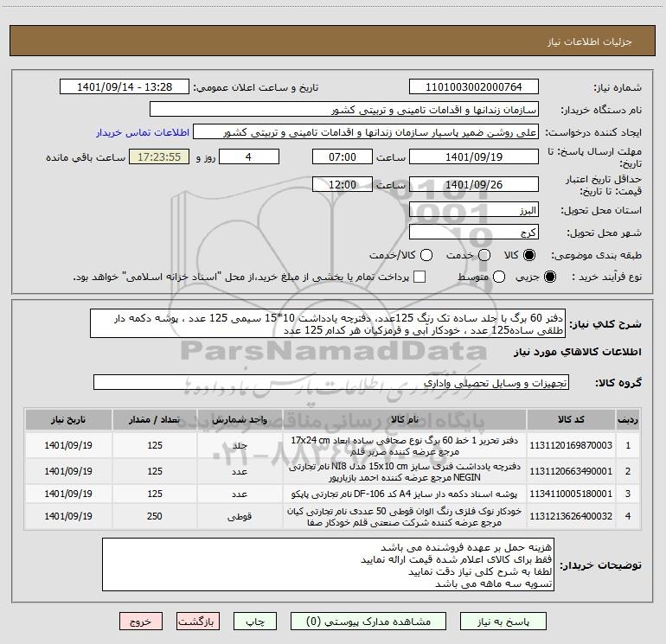Click product code 1131213626400032
Image resolution: width=666 pixels, height=644 pixels.
pyautogui.click(x=571, y=516)
